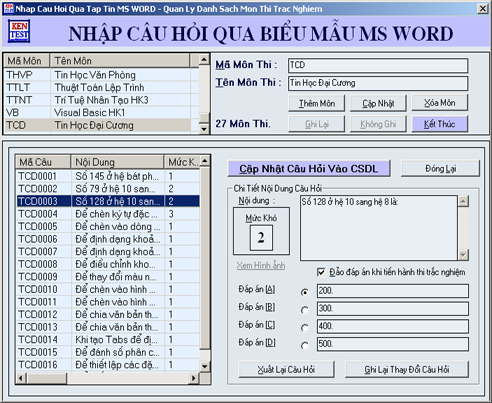Click the title bar application icon
Viewport: 492px width, 403px height.
coord(9,8)
